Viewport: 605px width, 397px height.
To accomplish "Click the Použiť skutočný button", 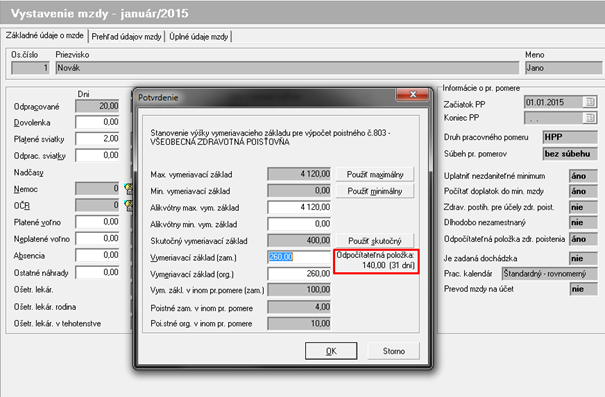I will click(x=375, y=241).
